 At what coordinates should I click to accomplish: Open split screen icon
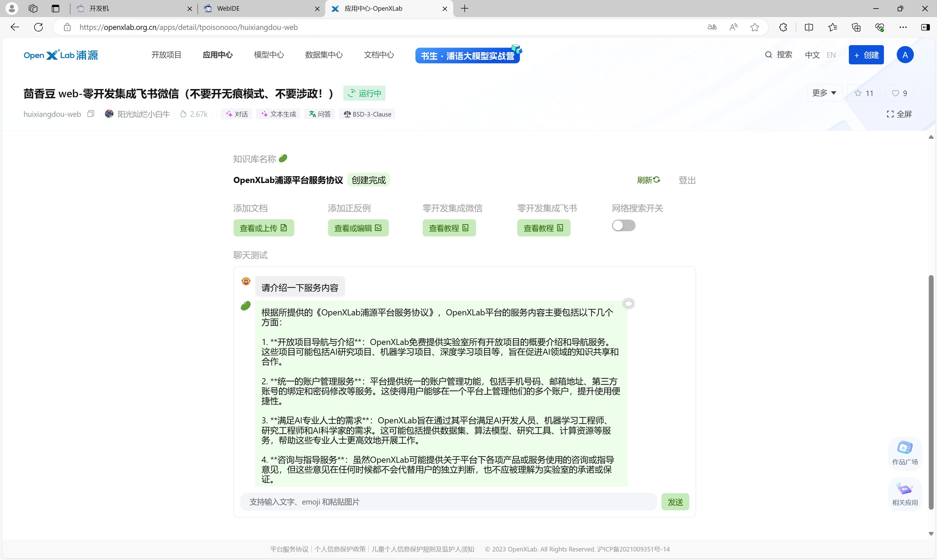point(809,27)
